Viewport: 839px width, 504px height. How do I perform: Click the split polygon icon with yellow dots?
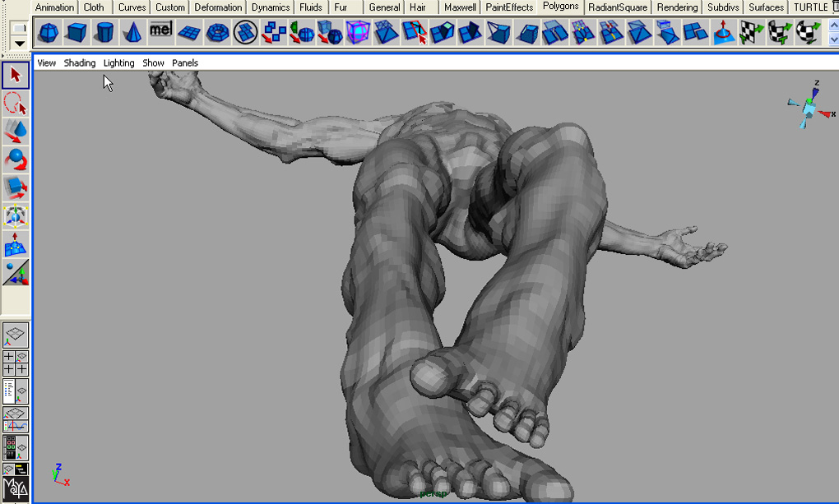(x=583, y=32)
